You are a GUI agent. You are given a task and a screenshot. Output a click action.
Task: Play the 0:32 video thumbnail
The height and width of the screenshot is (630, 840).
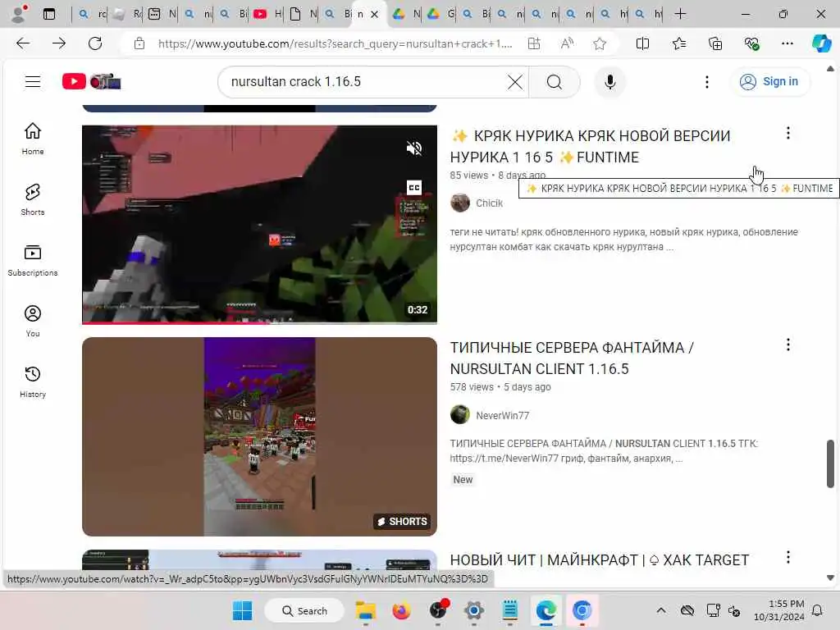259,225
